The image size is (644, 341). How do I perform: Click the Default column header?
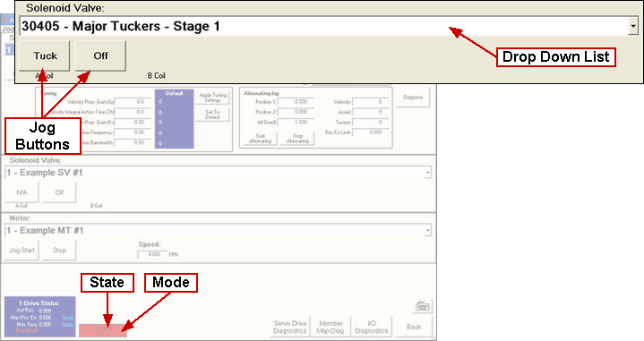pos(174,94)
